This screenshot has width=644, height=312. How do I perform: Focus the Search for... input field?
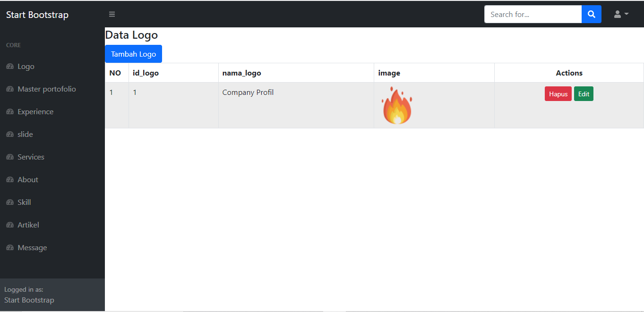[x=532, y=14]
